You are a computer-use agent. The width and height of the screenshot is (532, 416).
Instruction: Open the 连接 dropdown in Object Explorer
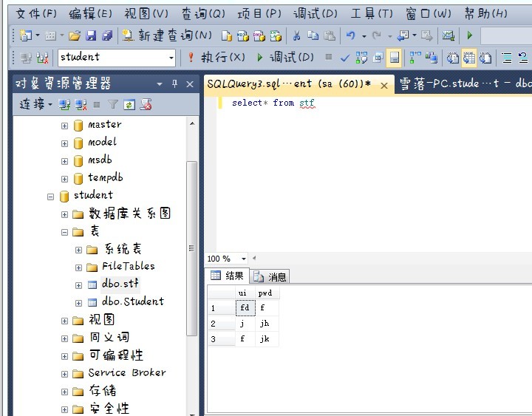coord(35,104)
